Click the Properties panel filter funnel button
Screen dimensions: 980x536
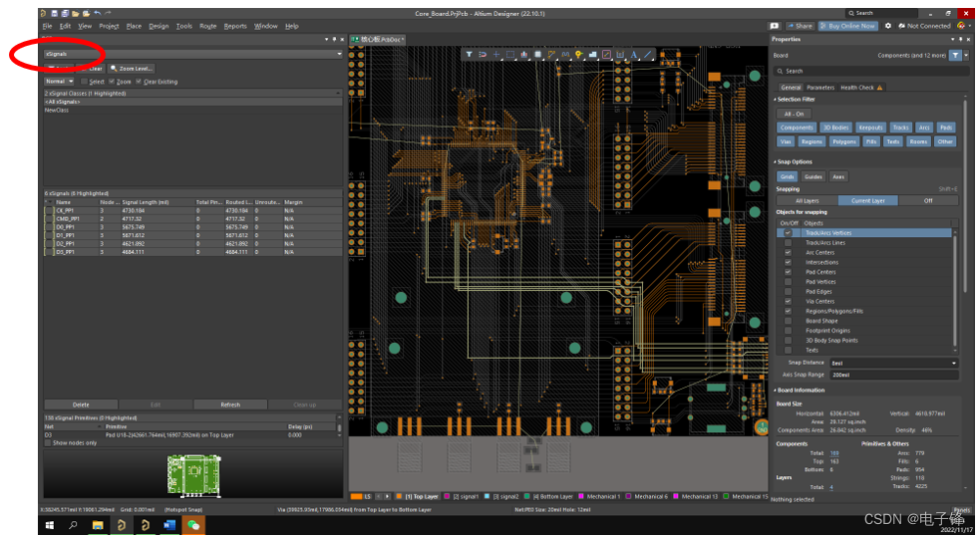coord(954,55)
